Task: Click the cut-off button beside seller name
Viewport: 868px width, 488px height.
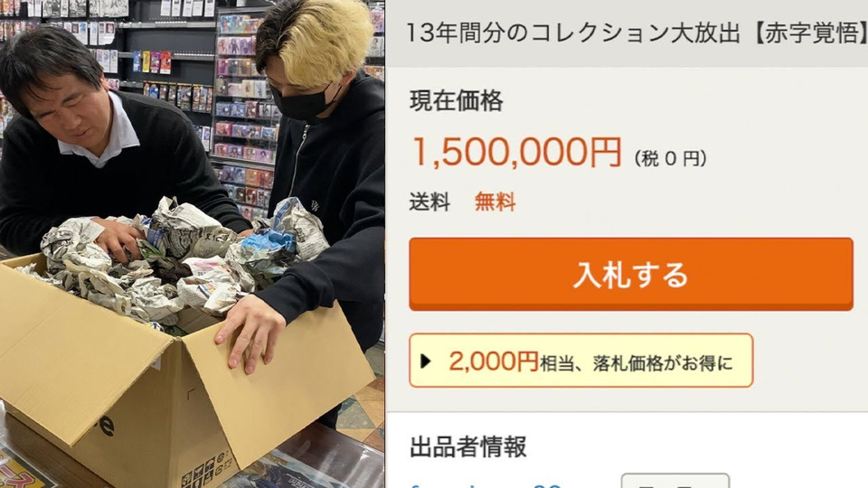Action: pyautogui.click(x=675, y=481)
